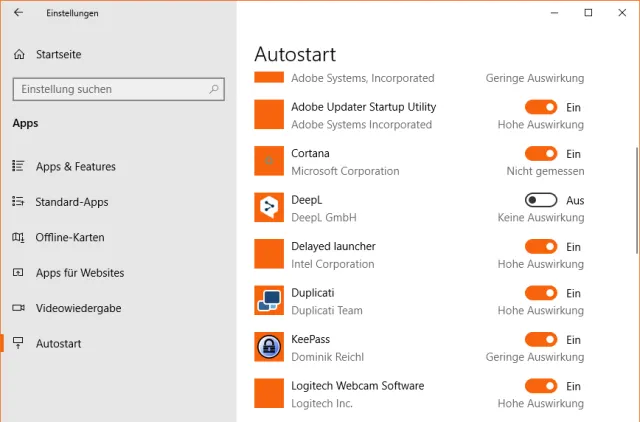
Task: Toggle Duplicati autostart off
Action: tap(541, 293)
